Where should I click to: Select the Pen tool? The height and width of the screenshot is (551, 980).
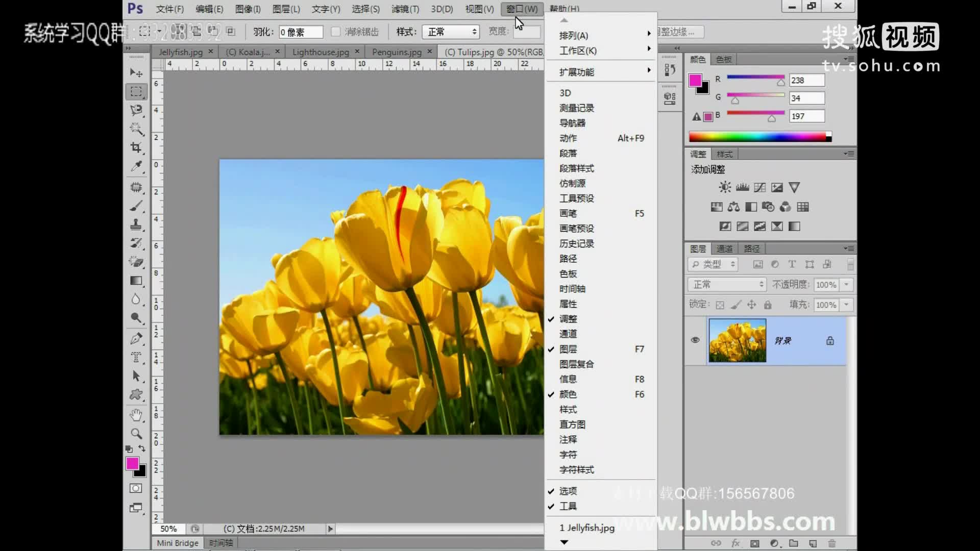[136, 338]
